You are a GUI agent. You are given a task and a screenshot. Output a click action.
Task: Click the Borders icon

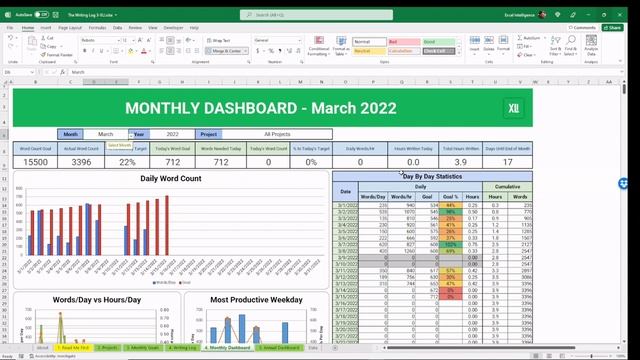(x=116, y=51)
